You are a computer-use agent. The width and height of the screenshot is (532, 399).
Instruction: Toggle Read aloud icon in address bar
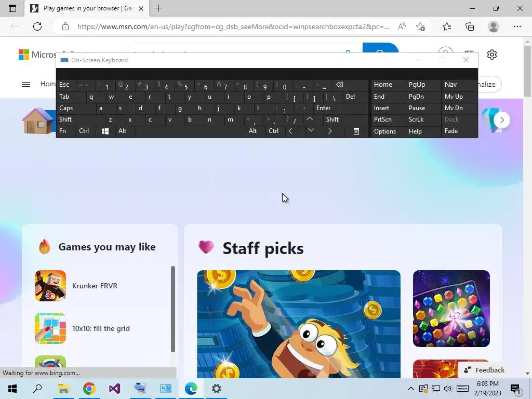[402, 26]
